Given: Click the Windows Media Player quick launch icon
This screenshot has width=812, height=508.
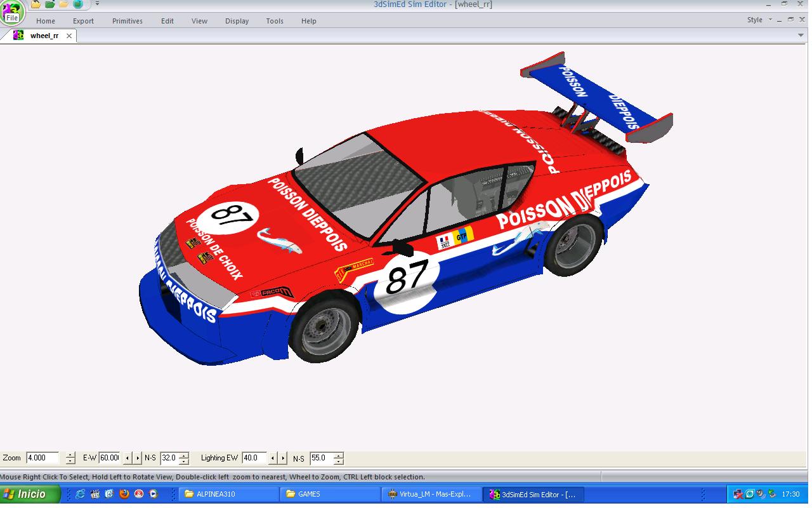Looking at the screenshot, I should 154,494.
